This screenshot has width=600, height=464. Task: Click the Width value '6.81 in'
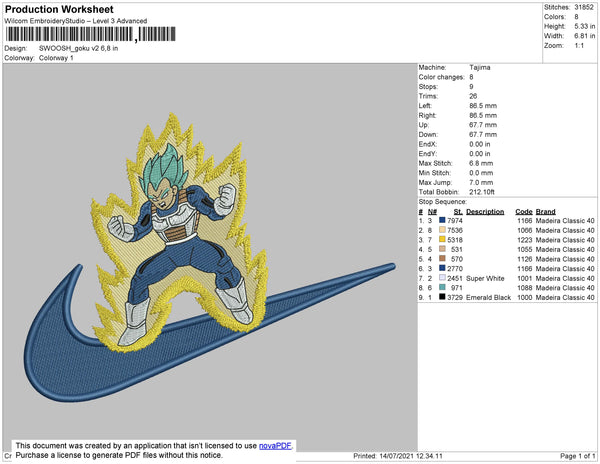tap(584, 36)
